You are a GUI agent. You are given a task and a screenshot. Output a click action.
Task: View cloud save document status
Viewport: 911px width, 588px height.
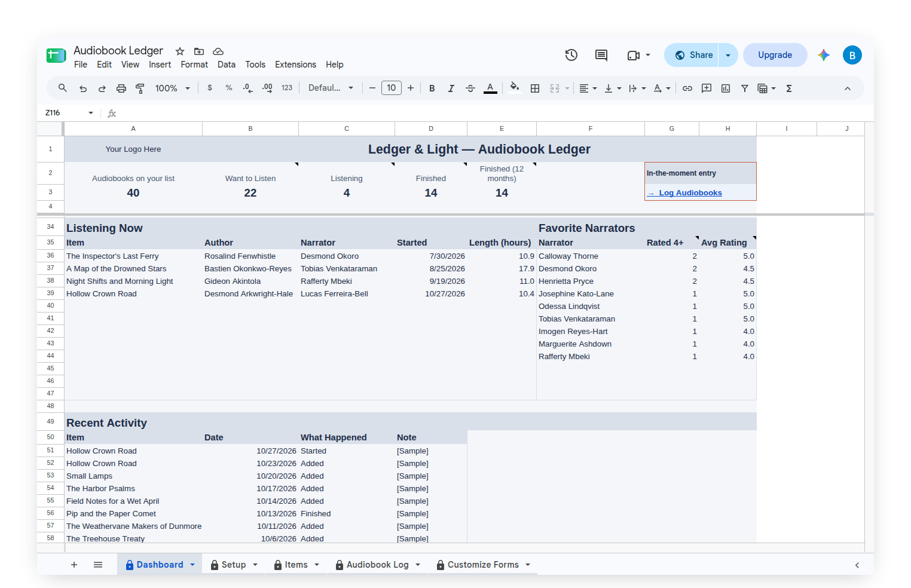pos(218,51)
